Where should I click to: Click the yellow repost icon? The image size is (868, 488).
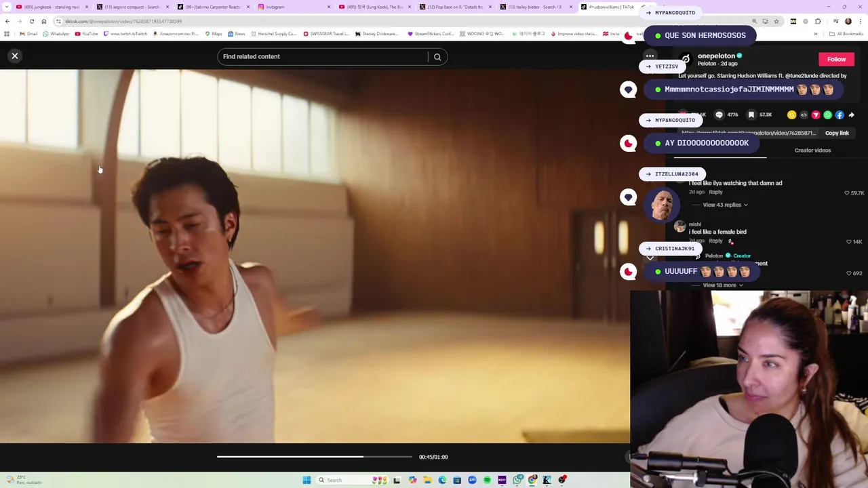(791, 115)
